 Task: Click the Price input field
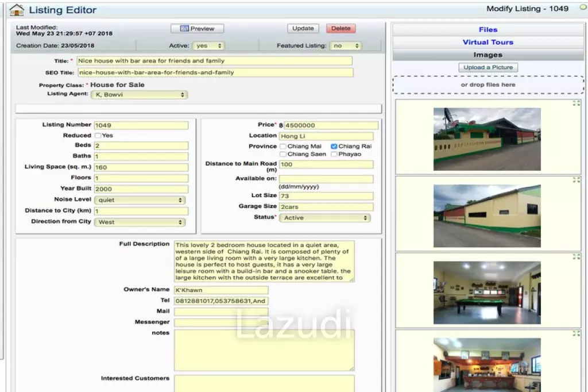coord(331,125)
